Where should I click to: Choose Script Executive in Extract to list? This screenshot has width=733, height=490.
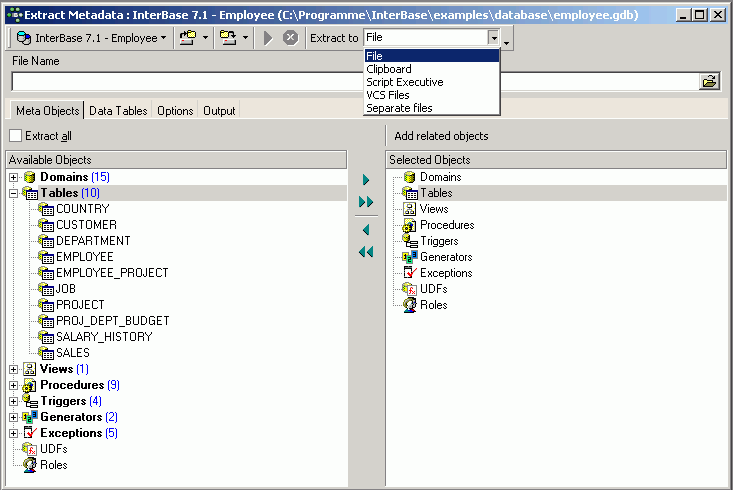coord(431,82)
